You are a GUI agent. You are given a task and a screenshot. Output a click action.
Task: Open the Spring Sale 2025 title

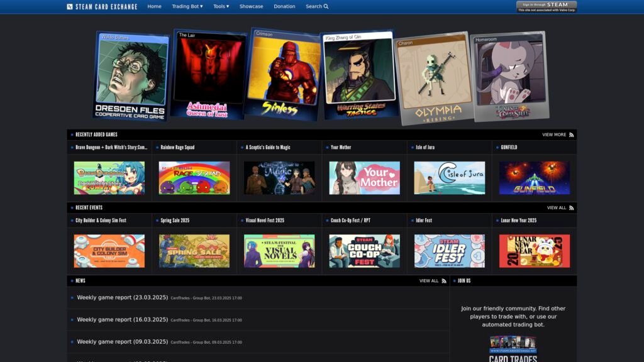(175, 221)
